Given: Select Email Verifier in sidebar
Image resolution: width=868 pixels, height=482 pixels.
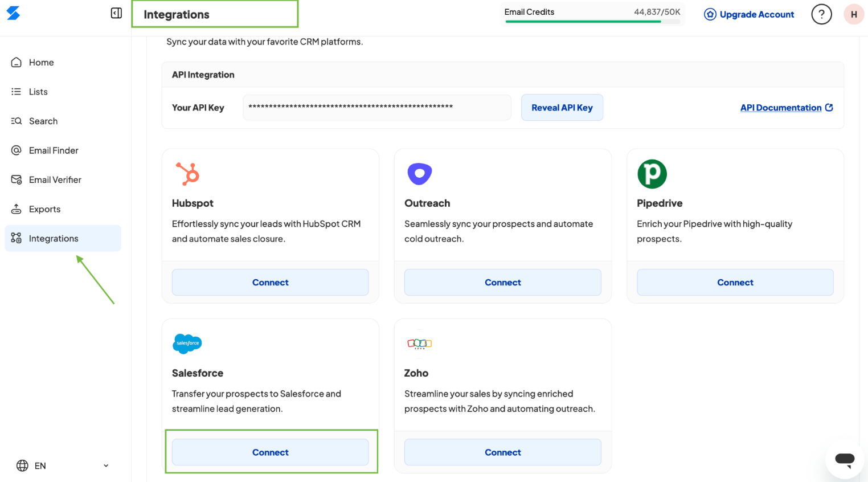Looking at the screenshot, I should tap(63, 179).
